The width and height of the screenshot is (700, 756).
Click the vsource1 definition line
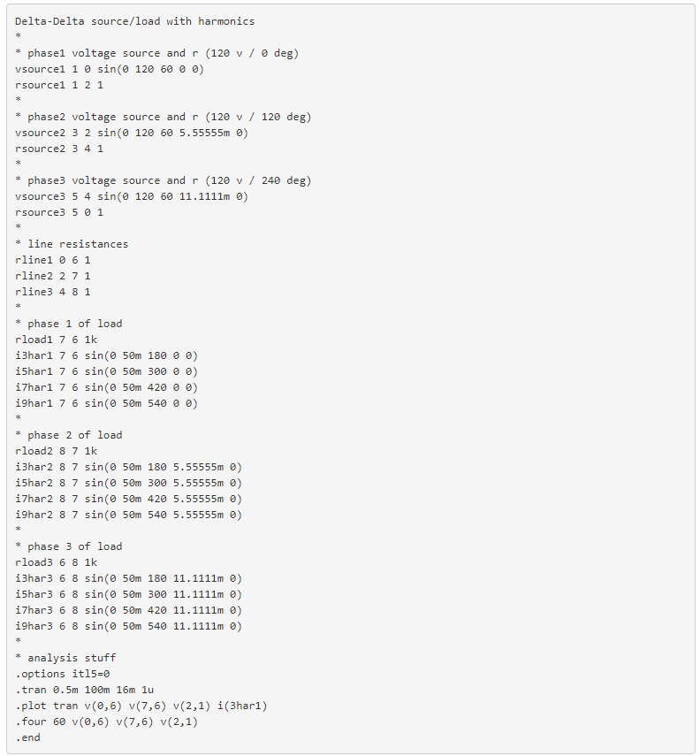pos(110,69)
